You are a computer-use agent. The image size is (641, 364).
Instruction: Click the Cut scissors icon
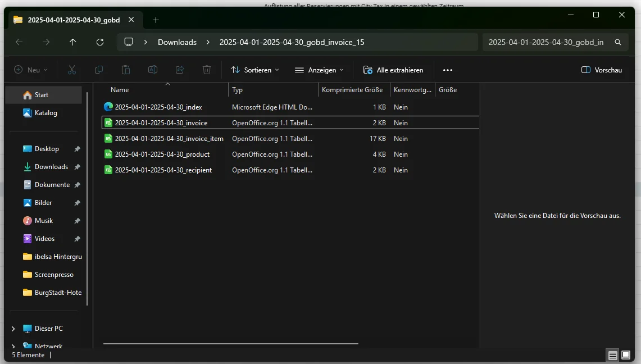point(72,70)
